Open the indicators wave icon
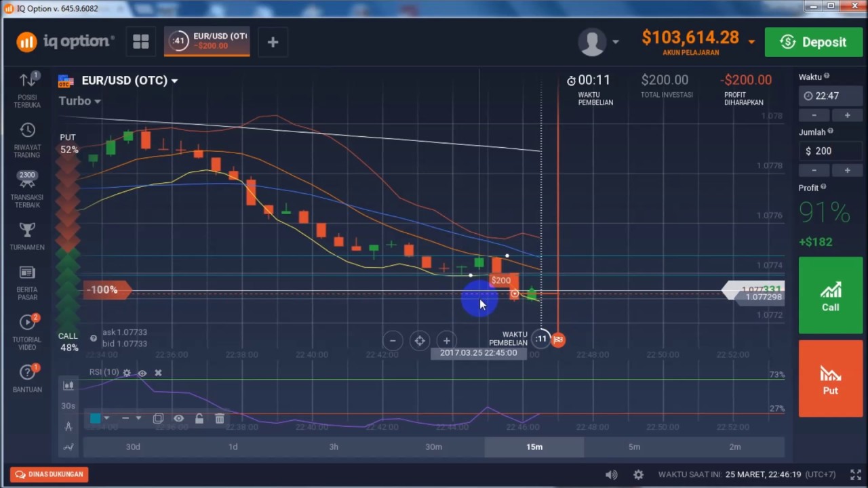 pos(68,447)
